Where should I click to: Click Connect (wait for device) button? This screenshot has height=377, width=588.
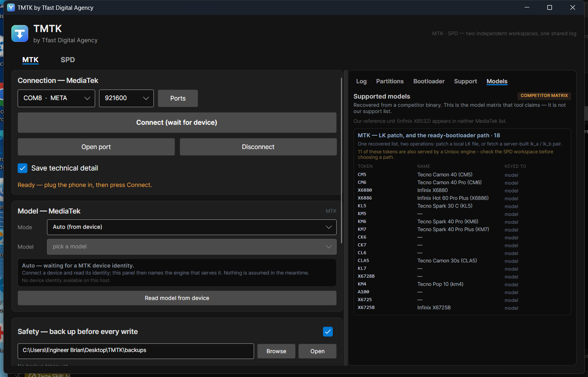[x=177, y=122]
